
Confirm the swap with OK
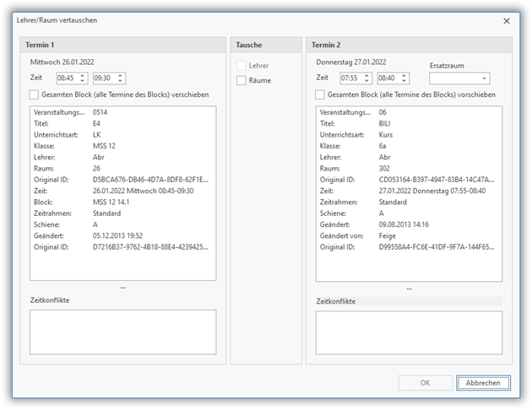[425, 382]
